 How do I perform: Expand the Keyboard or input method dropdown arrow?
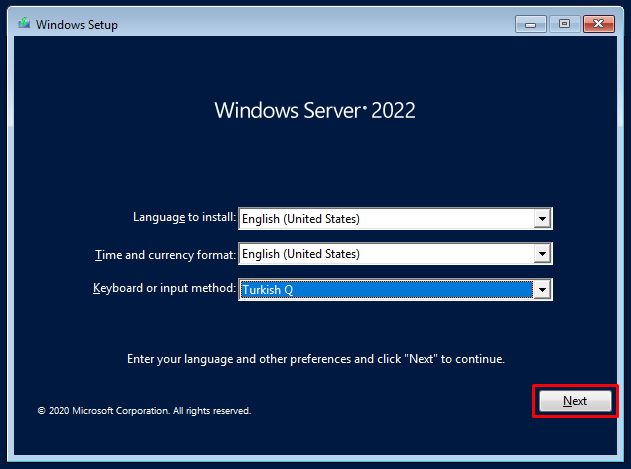click(x=542, y=290)
